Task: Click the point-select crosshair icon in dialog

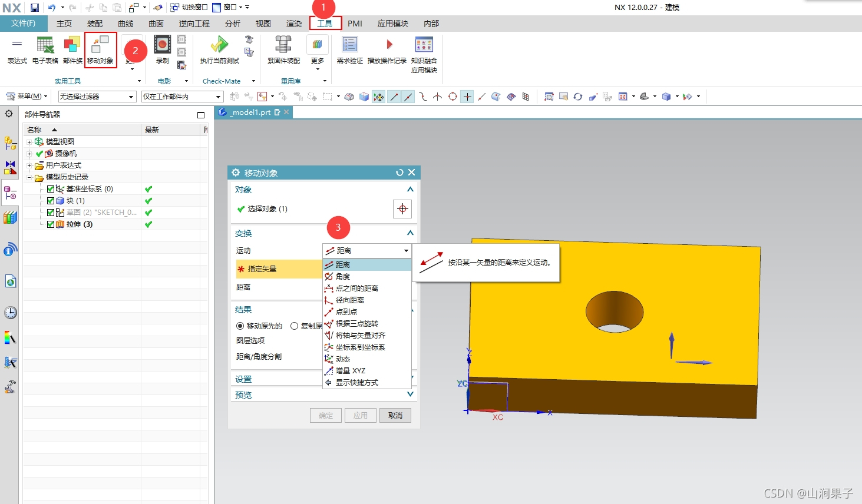Action: [402, 209]
